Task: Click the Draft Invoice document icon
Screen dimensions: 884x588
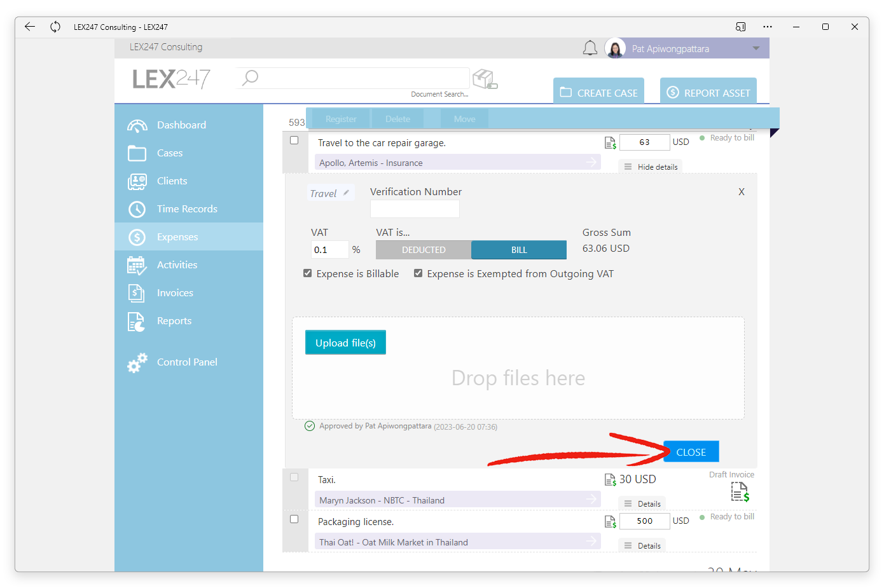Action: click(x=740, y=491)
